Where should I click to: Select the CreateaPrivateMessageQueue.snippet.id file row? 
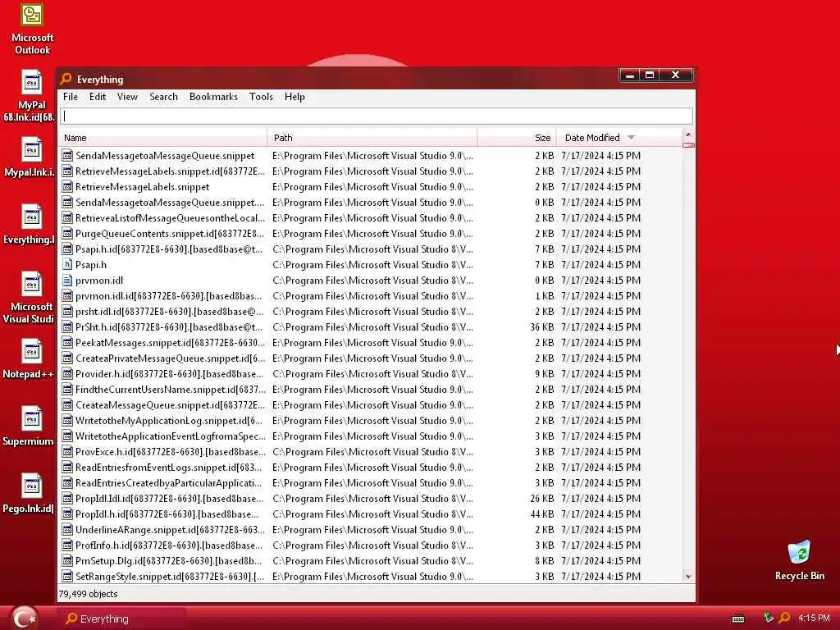tap(371, 358)
